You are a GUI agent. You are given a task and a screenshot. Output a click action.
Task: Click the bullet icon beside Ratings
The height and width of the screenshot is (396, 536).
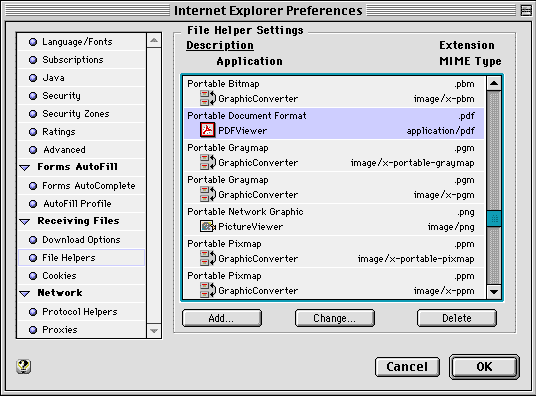point(33,132)
